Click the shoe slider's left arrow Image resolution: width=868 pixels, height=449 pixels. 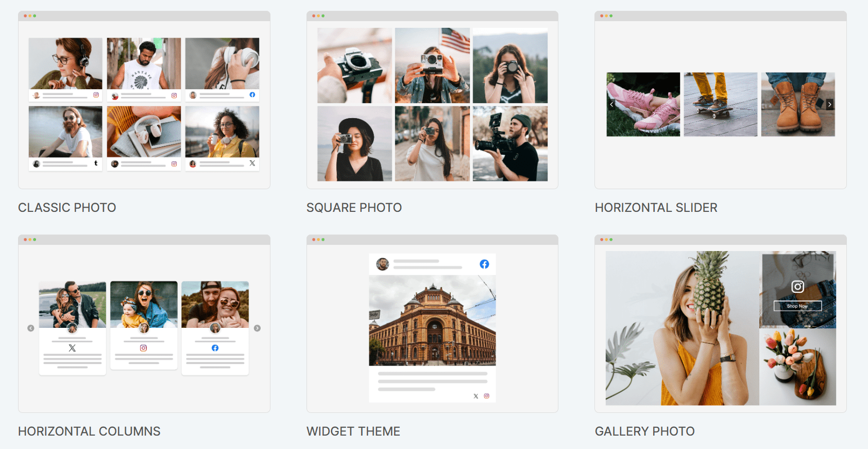(x=611, y=104)
